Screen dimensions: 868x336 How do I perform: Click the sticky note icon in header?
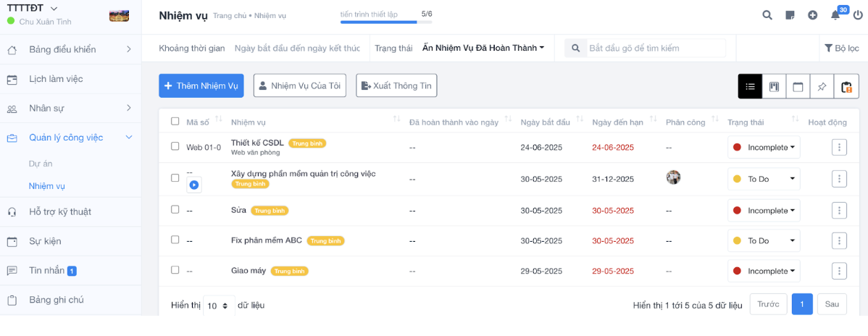click(790, 15)
